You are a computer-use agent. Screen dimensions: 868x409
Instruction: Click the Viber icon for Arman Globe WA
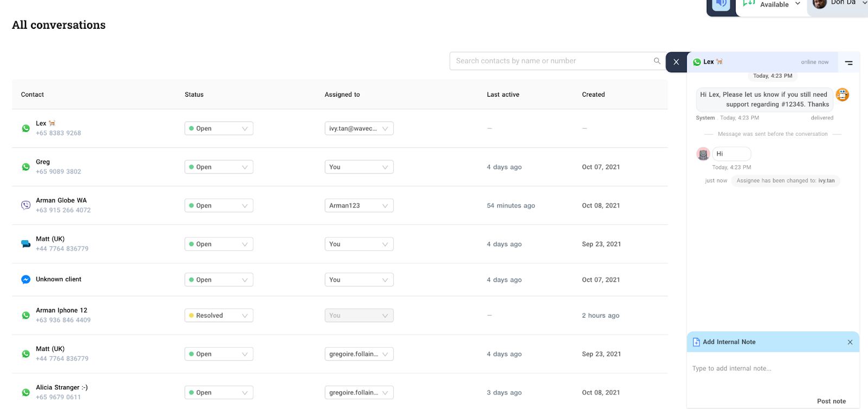point(25,205)
